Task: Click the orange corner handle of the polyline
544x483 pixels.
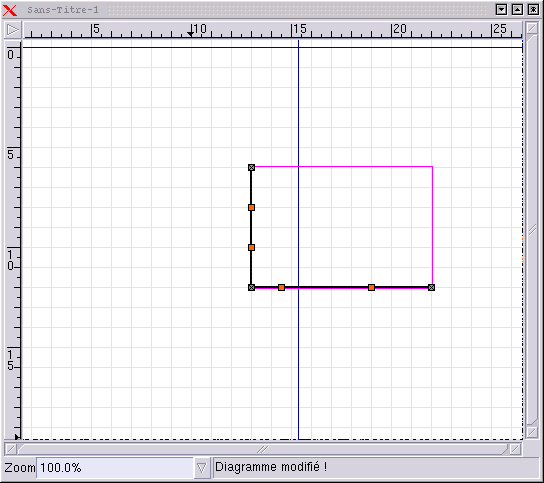Action: click(x=252, y=287)
